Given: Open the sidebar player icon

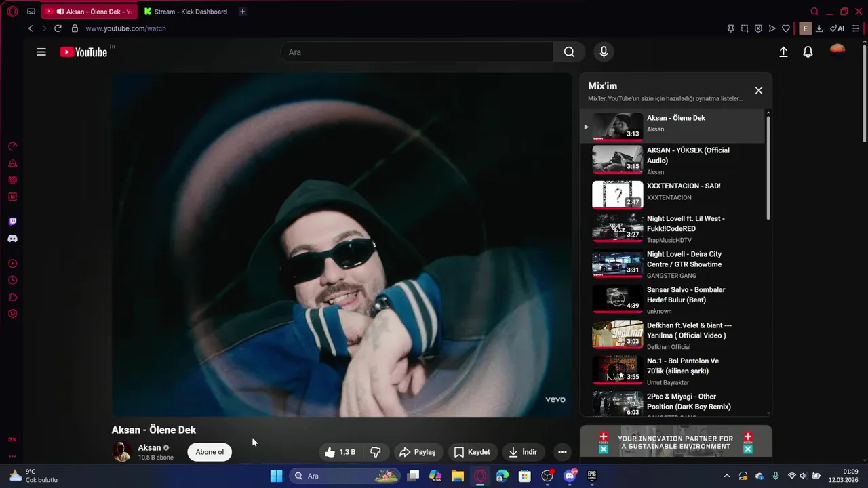Looking at the screenshot, I should [12, 264].
